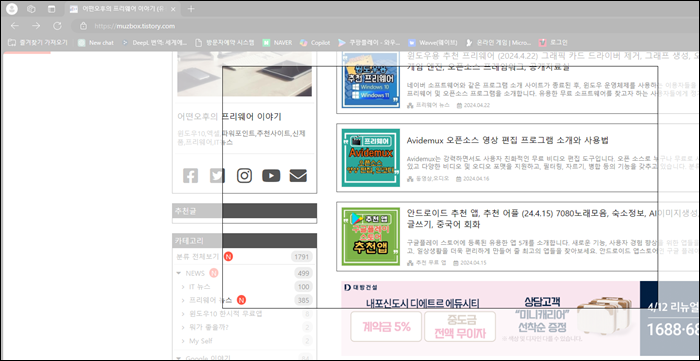This screenshot has width=700, height=361.
Task: Open the 내포신도시 디에트르 에듀시티 ad headline
Action: click(x=423, y=303)
